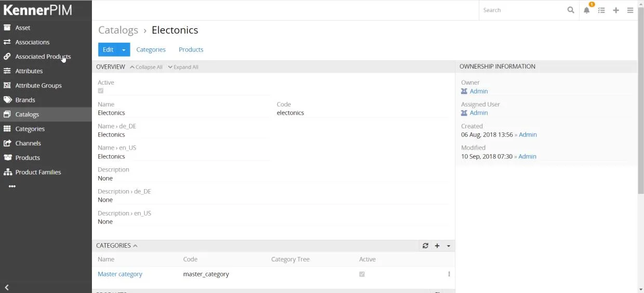Open the Master category row actions menu
Viewport: 644px width, 293px height.
[449, 274]
